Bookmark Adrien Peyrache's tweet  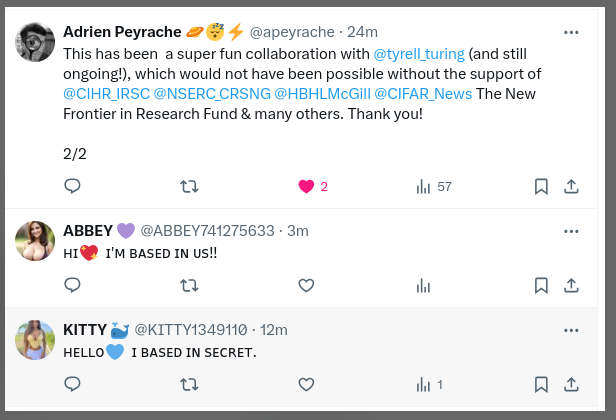pyautogui.click(x=541, y=186)
